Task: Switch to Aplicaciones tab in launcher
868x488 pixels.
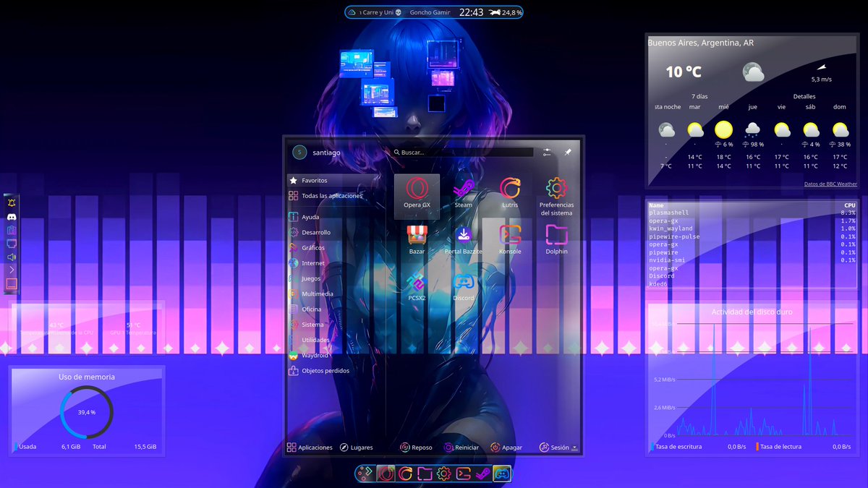Action: (310, 448)
